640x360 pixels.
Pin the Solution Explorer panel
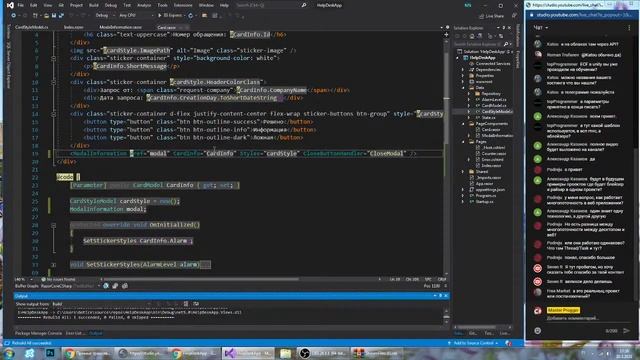504,28
